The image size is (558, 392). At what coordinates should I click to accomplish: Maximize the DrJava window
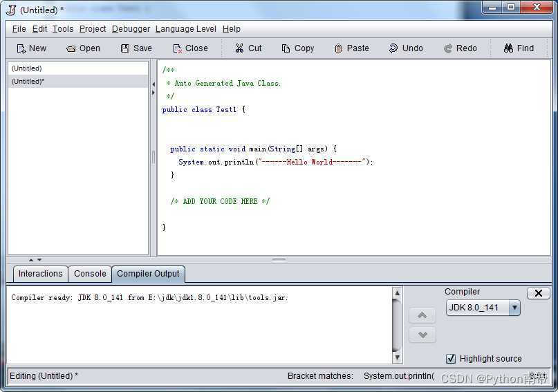[511, 7]
